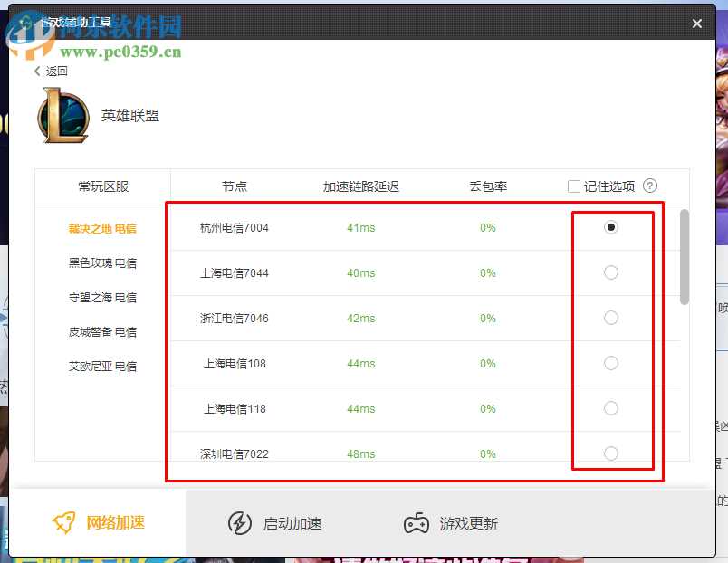Select the 上海电信7044 node radio button
Viewport: 728px width, 563px height.
pyautogui.click(x=611, y=272)
